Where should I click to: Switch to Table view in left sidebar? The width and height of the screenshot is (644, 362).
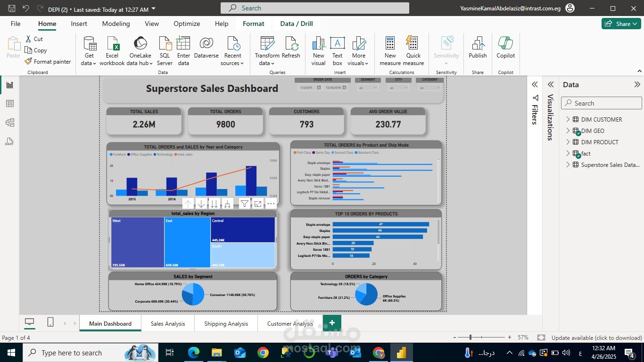[9, 104]
